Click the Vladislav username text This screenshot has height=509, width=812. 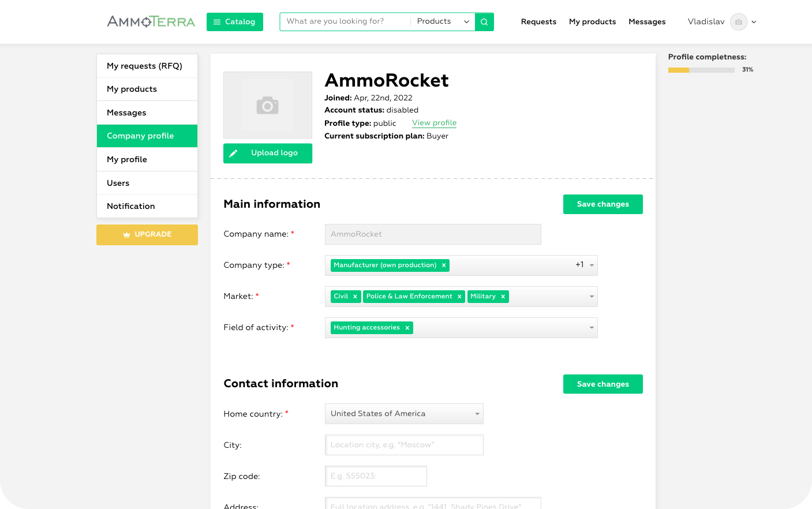[706, 22]
